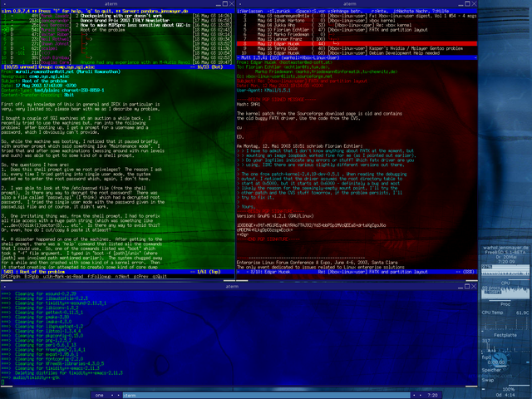Close the bottom Cleaning-output aterm window
The image size is (532, 399).
click(x=474, y=286)
